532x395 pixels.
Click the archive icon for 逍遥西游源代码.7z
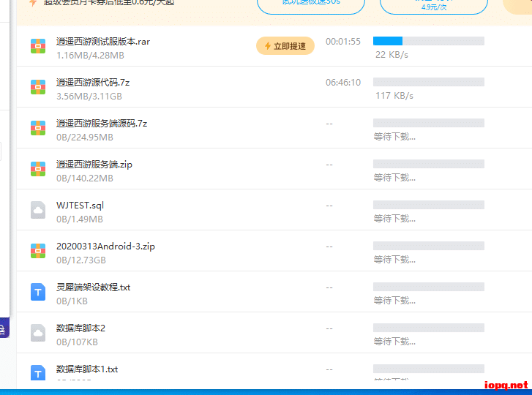click(x=38, y=87)
